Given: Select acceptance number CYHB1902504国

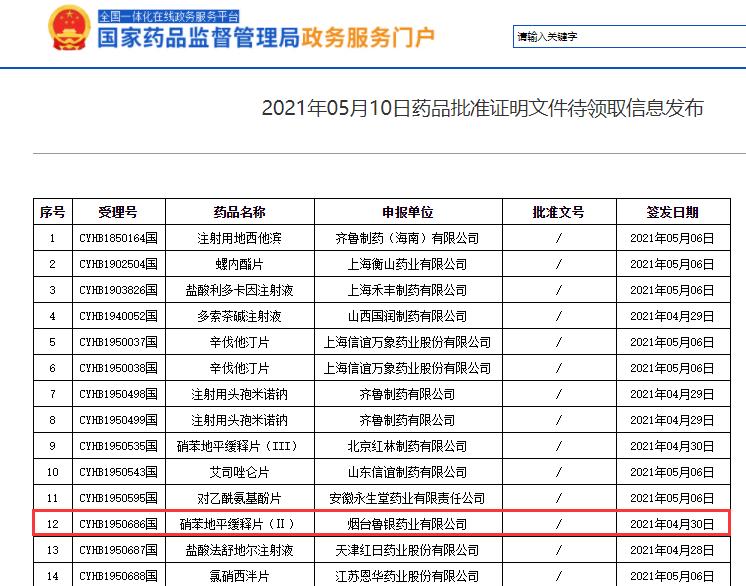Looking at the screenshot, I should click(x=118, y=264).
